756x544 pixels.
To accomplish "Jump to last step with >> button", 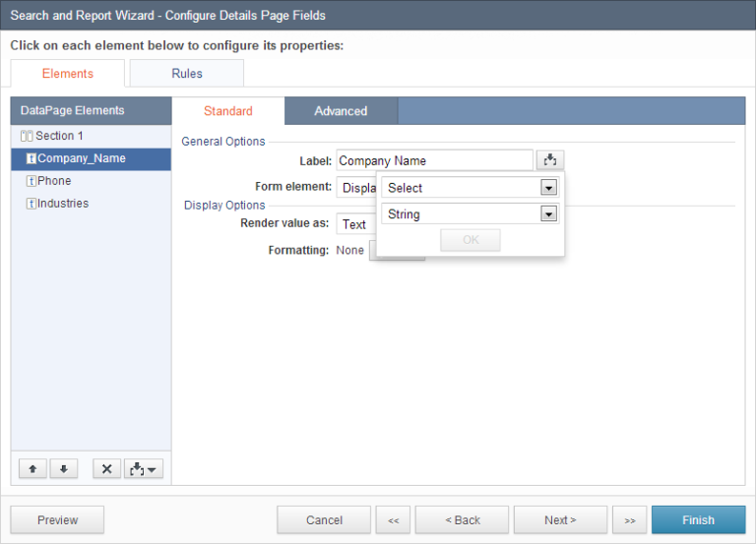I will point(630,520).
